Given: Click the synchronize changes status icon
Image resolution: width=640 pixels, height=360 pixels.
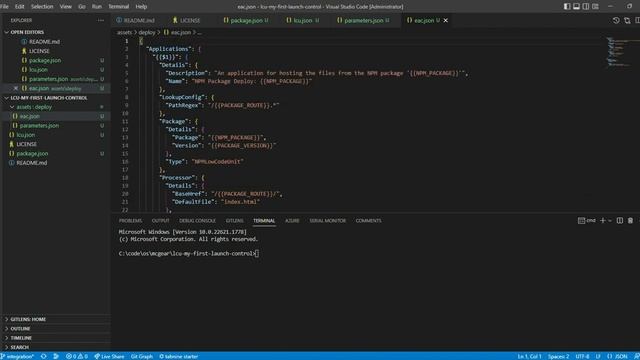Looking at the screenshot, I should pyautogui.click(x=43, y=356).
